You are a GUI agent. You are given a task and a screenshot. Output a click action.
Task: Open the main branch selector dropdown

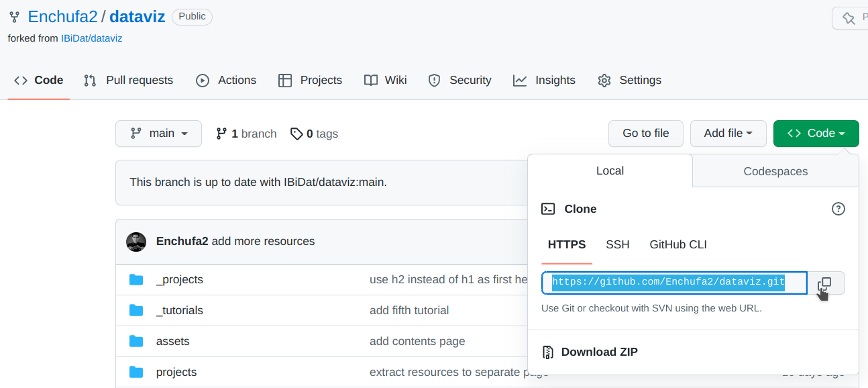click(x=158, y=134)
